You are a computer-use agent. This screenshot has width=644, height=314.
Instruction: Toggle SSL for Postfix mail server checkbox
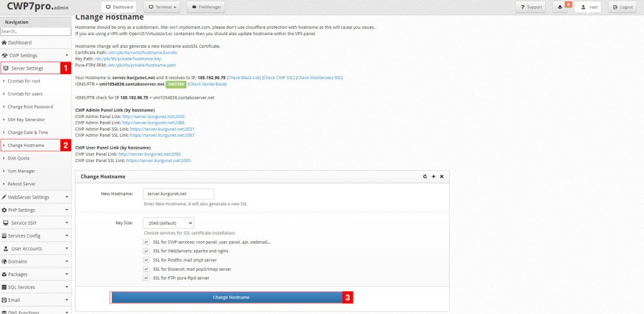[146, 260]
